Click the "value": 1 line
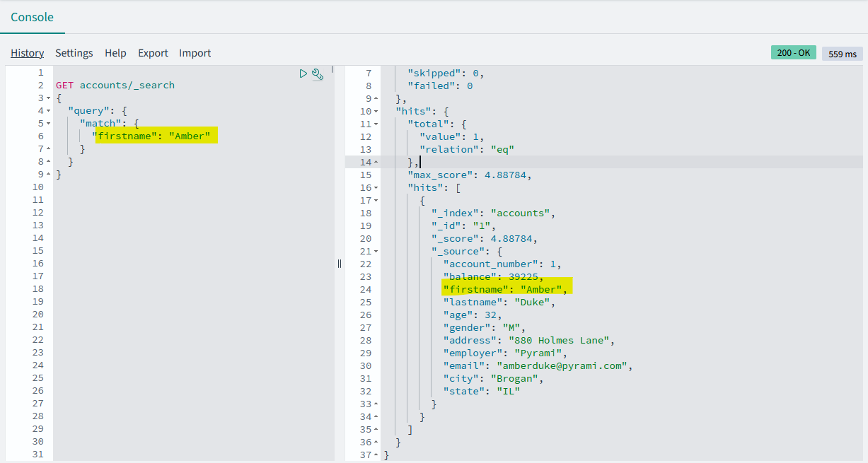 click(x=451, y=136)
